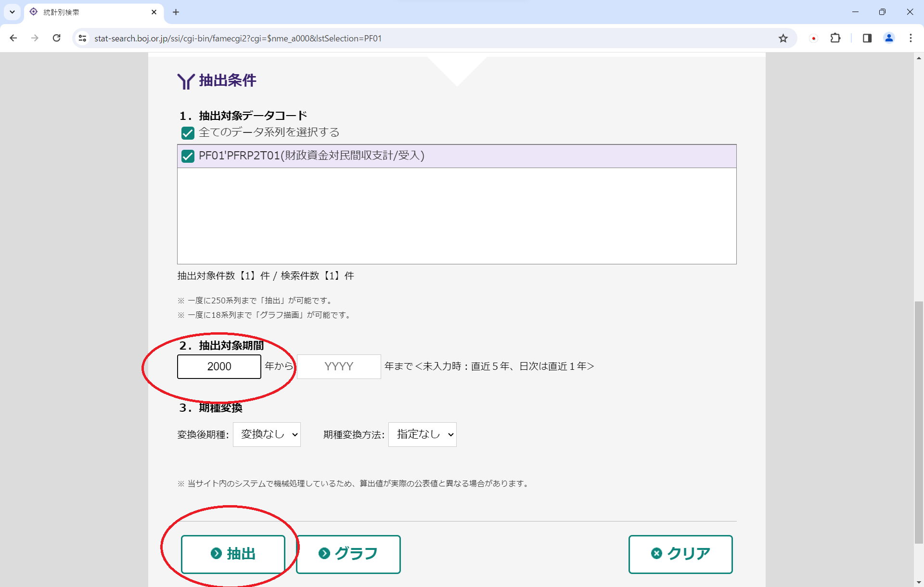Screen dimensions: 924x587
Task: Open tab search dropdown arrow
Action: tap(12, 12)
